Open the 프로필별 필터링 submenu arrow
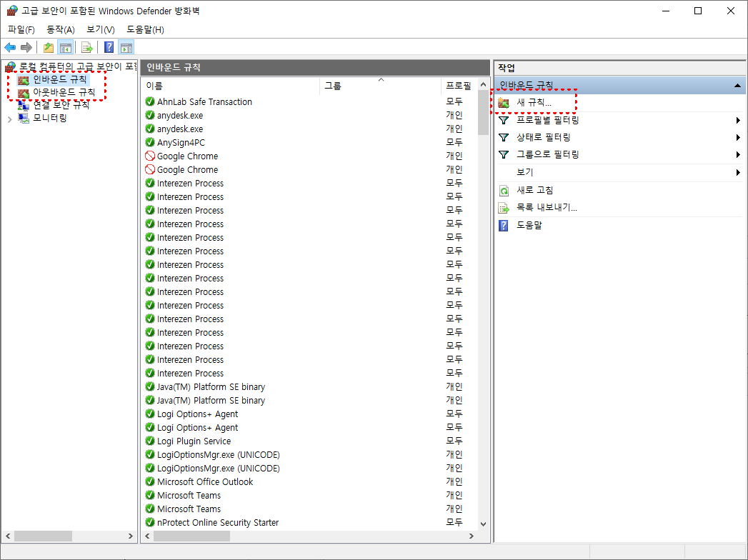Viewport: 748px width, 560px height. pos(737,119)
